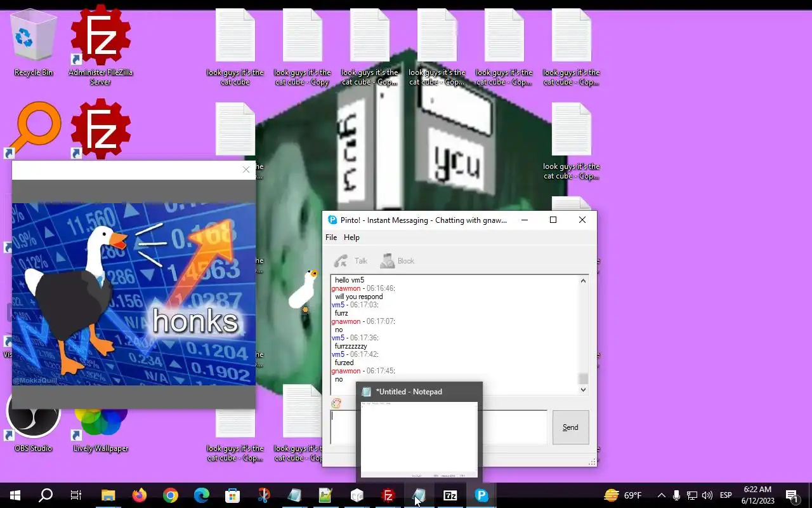The height and width of the screenshot is (508, 812).
Task: Click the 'furrzzzzzzy' chat message
Action: coord(351,346)
